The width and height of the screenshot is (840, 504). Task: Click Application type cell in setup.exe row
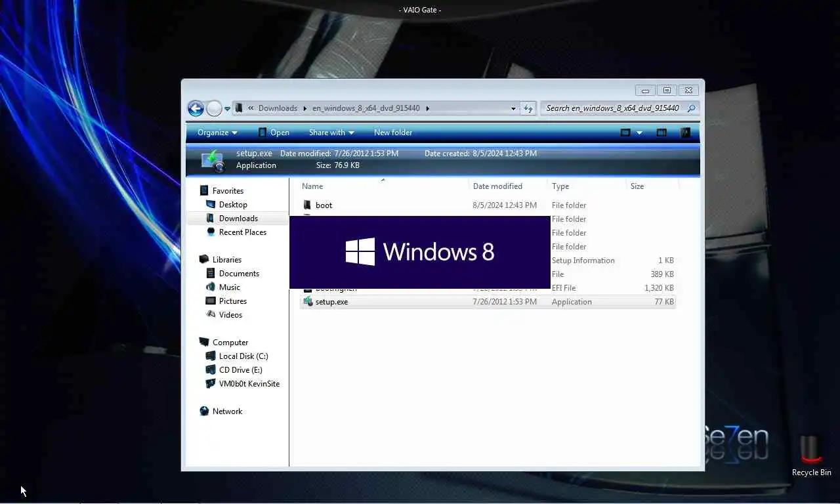(572, 302)
